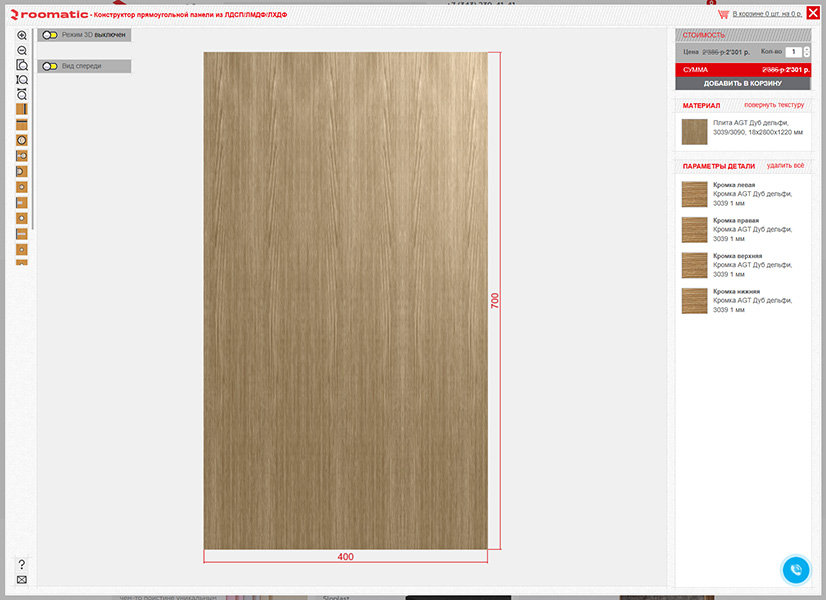Click the left toolbar scrollbar
826x600 pixels.
tap(33, 129)
